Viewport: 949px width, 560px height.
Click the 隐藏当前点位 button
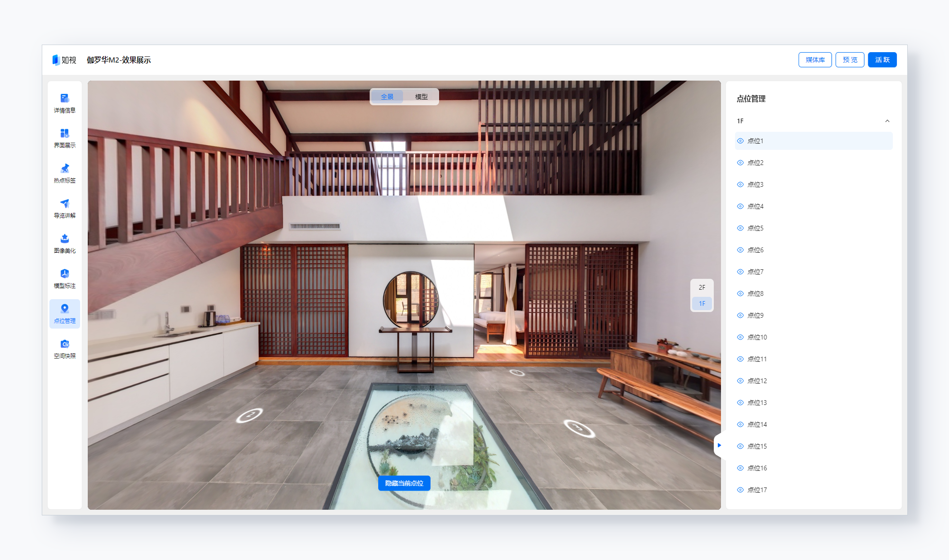(404, 483)
